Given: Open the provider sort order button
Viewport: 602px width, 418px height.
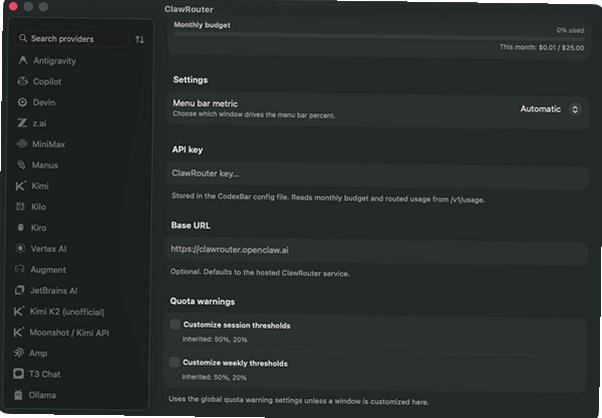Looking at the screenshot, I should point(140,40).
